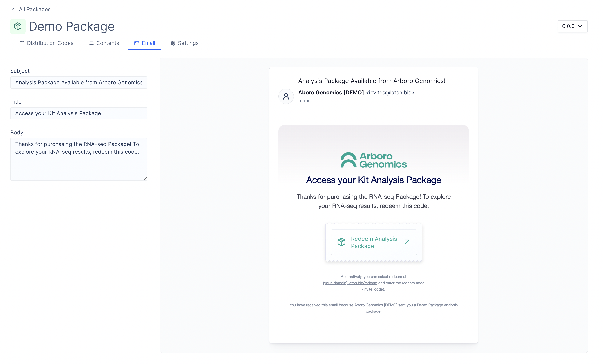Open the {your_domain}.latch.bio/redeem link
The height and width of the screenshot is (364, 603).
[350, 283]
